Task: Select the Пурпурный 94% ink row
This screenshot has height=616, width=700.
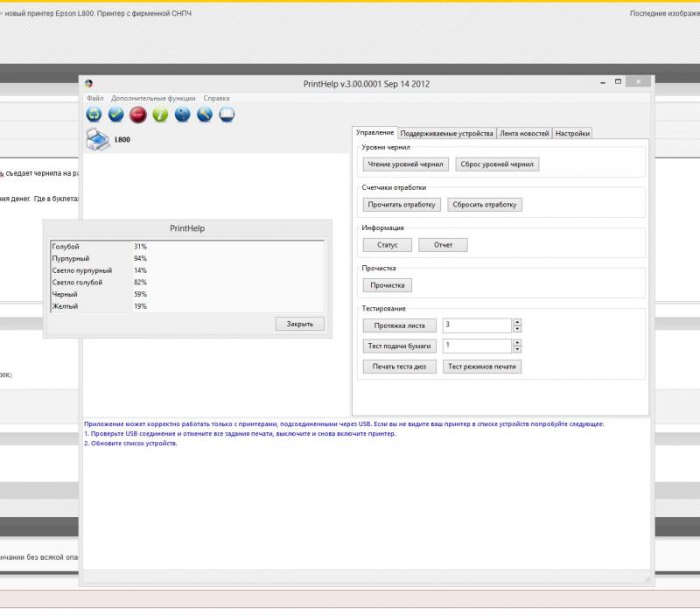Action: (x=187, y=258)
